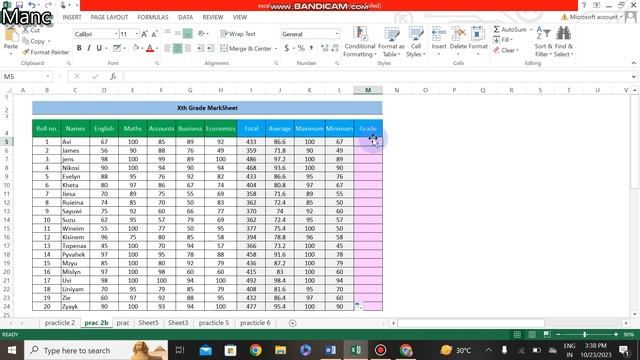Viewport: 640px width, 360px height.
Task: Open the PAGE LAYOUT ribbon tab
Action: (x=109, y=17)
